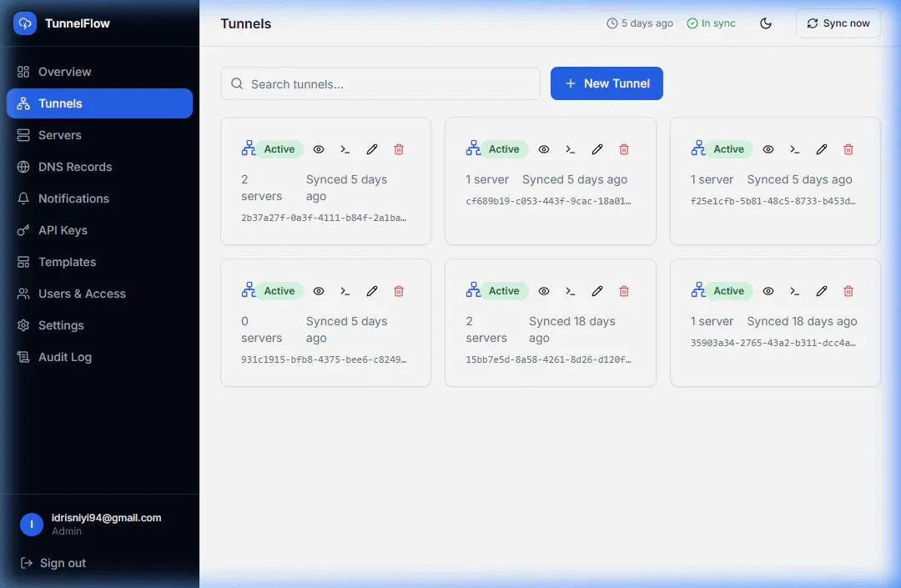
Task: Click the Active badge on tunnel 931c1915
Action: pyautogui.click(x=279, y=291)
